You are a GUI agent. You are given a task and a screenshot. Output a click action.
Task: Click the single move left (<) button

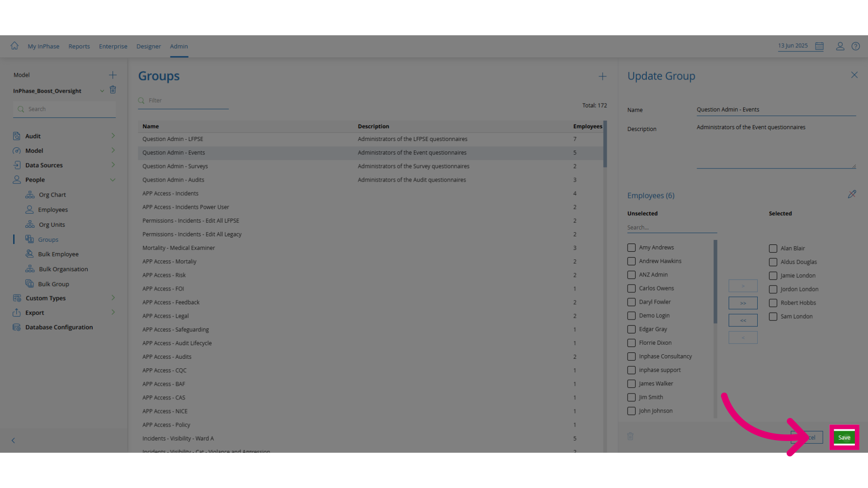pyautogui.click(x=743, y=337)
